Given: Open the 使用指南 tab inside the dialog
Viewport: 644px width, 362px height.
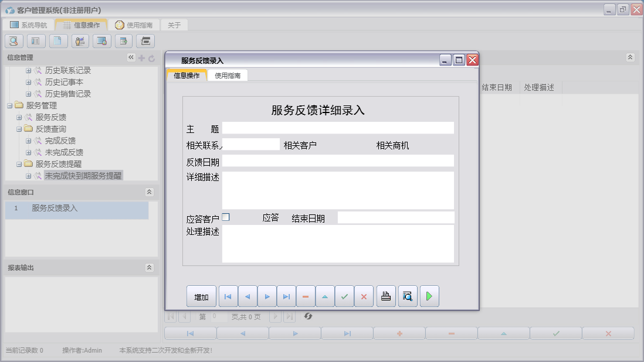Looking at the screenshot, I should [x=228, y=76].
